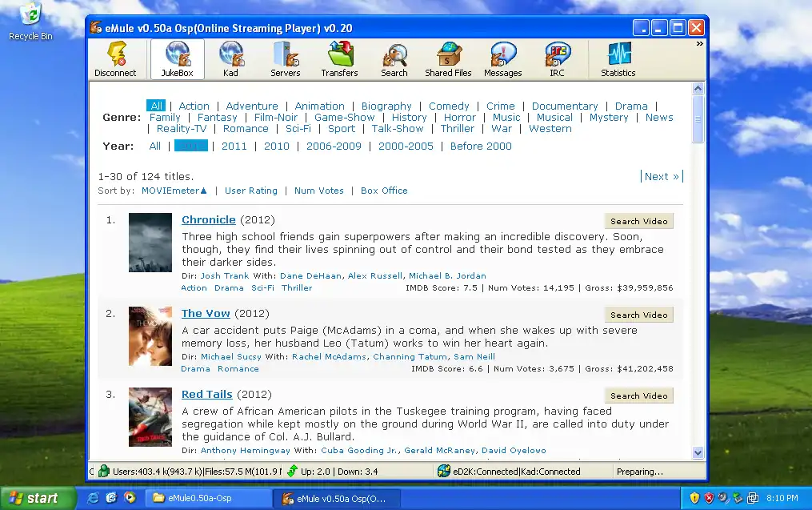Click Search Video for Chronicle
The width and height of the screenshot is (812, 510).
click(639, 221)
